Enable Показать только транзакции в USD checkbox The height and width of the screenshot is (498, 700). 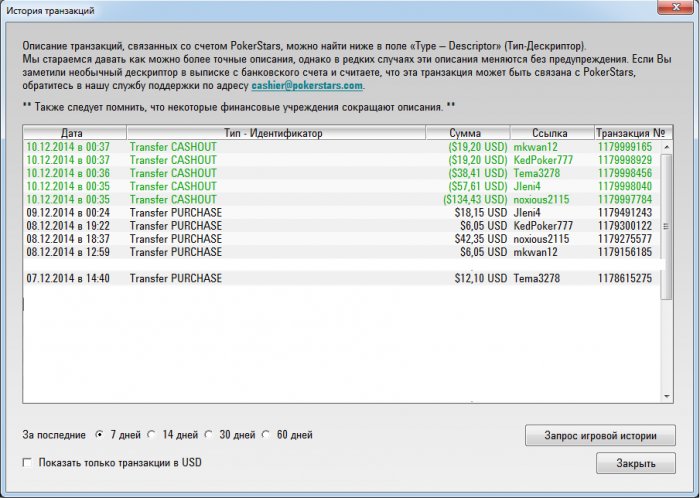28,463
